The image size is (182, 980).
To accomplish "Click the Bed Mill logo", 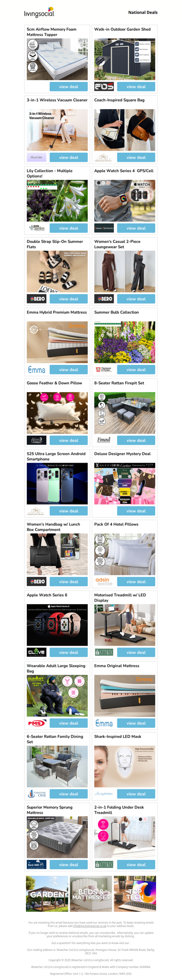I will 36,864.
